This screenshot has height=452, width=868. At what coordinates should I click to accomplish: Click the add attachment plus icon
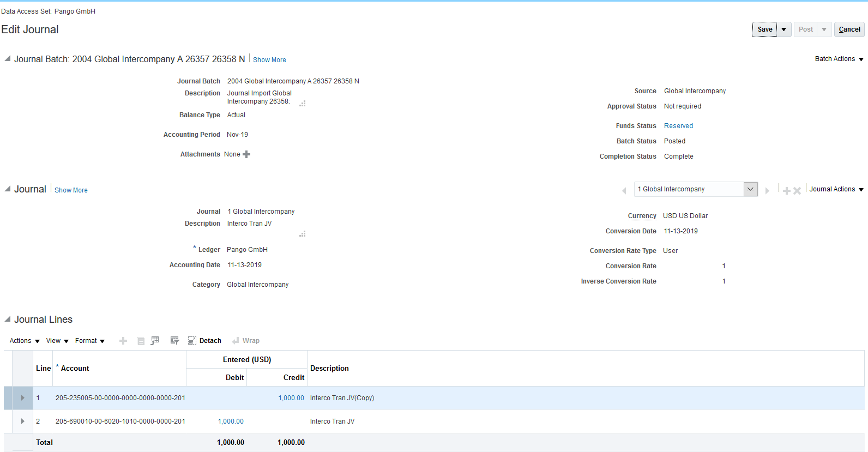(x=246, y=154)
